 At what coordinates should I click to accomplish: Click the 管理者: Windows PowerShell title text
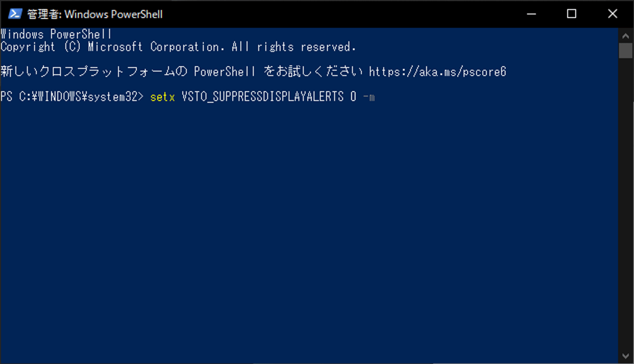(x=95, y=14)
